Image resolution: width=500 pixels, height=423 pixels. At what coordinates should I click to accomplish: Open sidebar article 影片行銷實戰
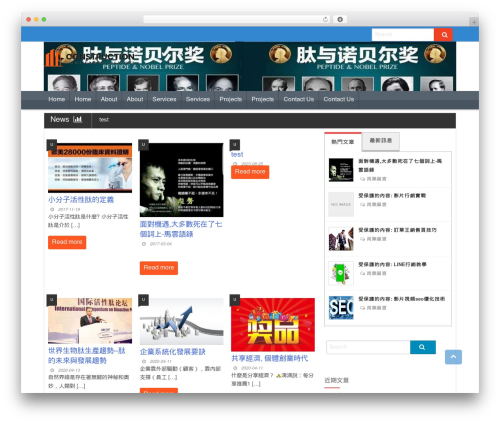(x=392, y=196)
